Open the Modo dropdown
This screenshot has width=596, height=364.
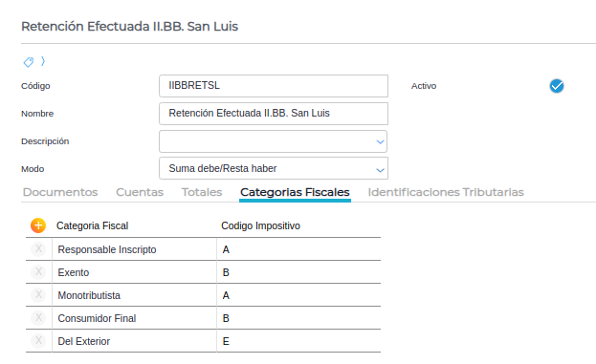coord(274,168)
